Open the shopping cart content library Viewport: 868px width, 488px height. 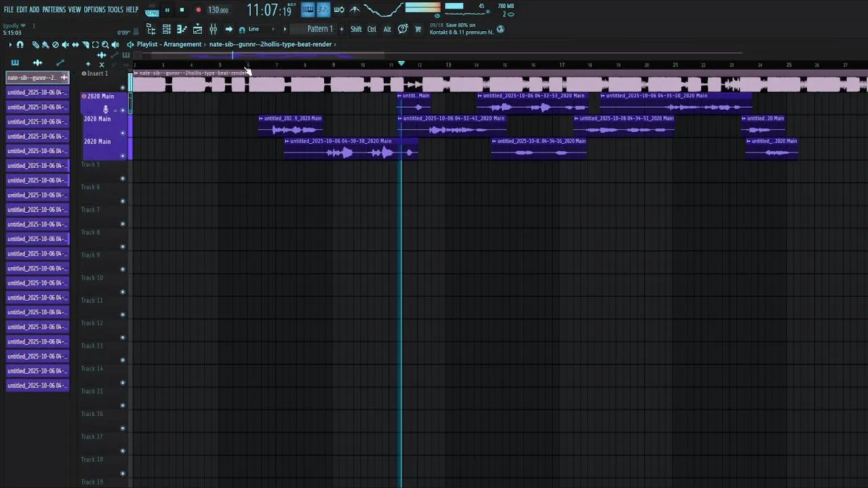(418, 29)
